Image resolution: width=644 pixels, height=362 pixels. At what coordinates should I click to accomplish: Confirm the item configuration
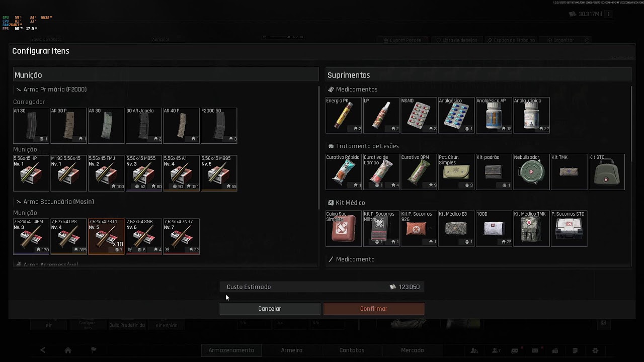click(x=374, y=309)
